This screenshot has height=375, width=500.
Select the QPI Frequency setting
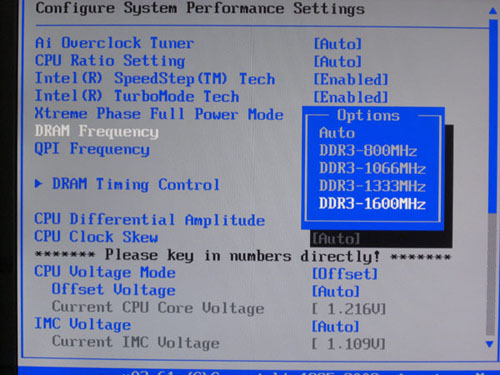point(92,149)
